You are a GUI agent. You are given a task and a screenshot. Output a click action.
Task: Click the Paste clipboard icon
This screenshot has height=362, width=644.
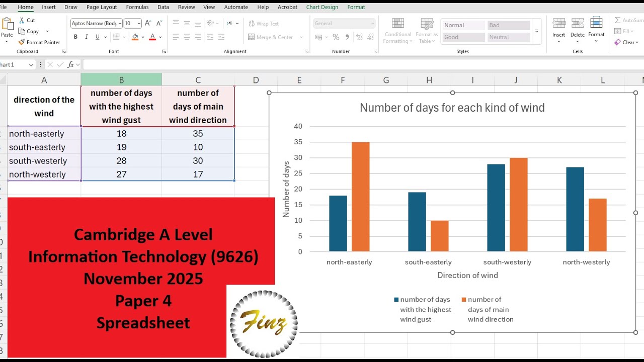coord(7,24)
